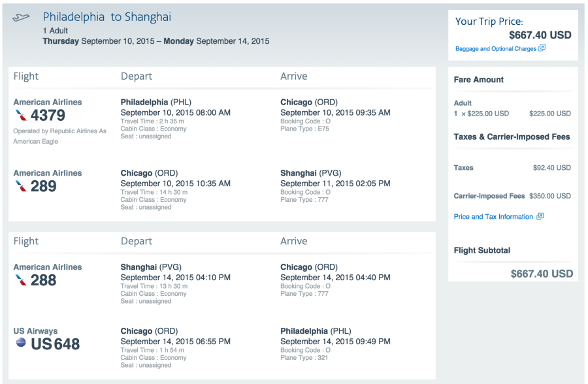588x384 pixels.
Task: Click flight number 4379
Action: click(x=48, y=115)
